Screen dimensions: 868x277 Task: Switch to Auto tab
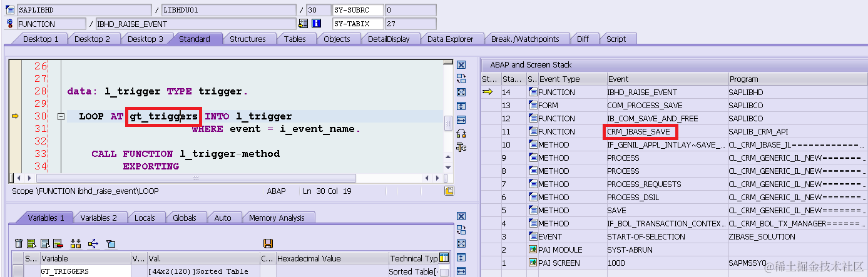(x=223, y=218)
